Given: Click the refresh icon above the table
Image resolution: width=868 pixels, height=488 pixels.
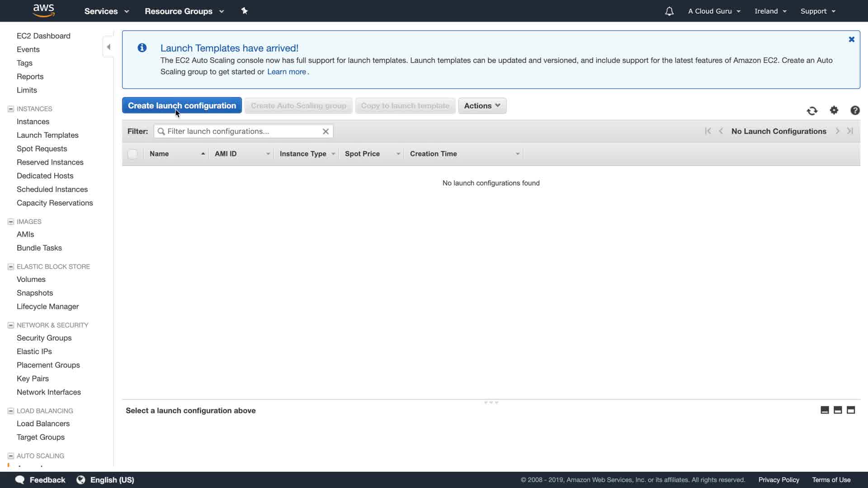Looking at the screenshot, I should 812,111.
